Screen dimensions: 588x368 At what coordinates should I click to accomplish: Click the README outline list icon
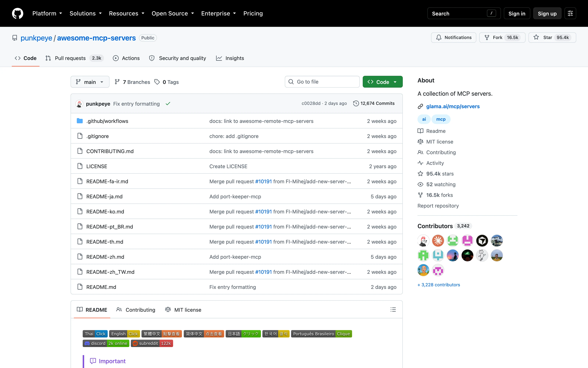[393, 310]
